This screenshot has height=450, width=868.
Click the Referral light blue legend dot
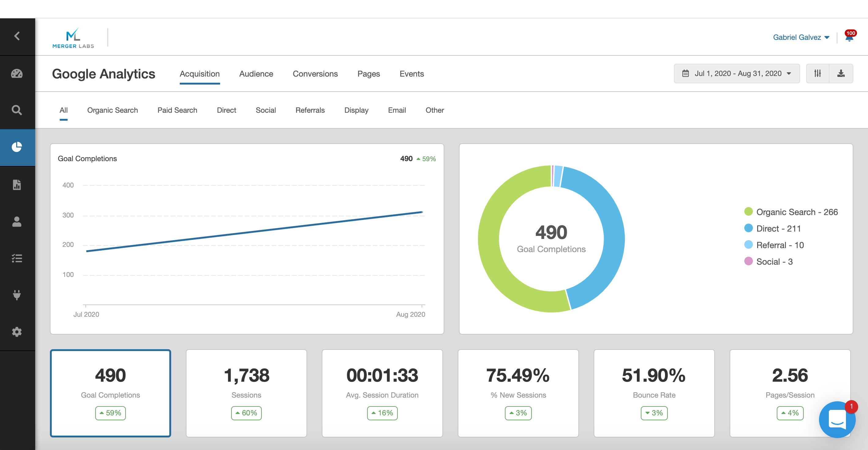748,244
